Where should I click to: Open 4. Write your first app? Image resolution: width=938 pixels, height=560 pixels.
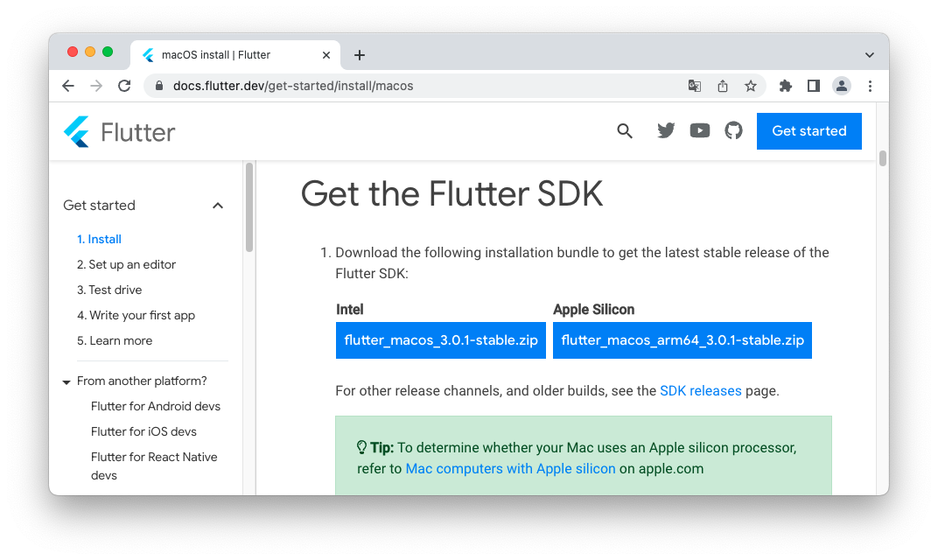click(136, 315)
